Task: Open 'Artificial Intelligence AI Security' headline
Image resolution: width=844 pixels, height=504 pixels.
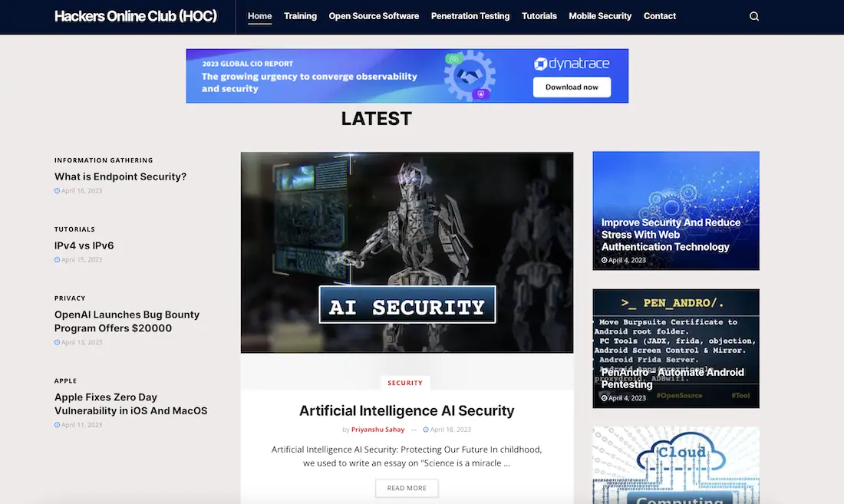Action: pyautogui.click(x=407, y=411)
